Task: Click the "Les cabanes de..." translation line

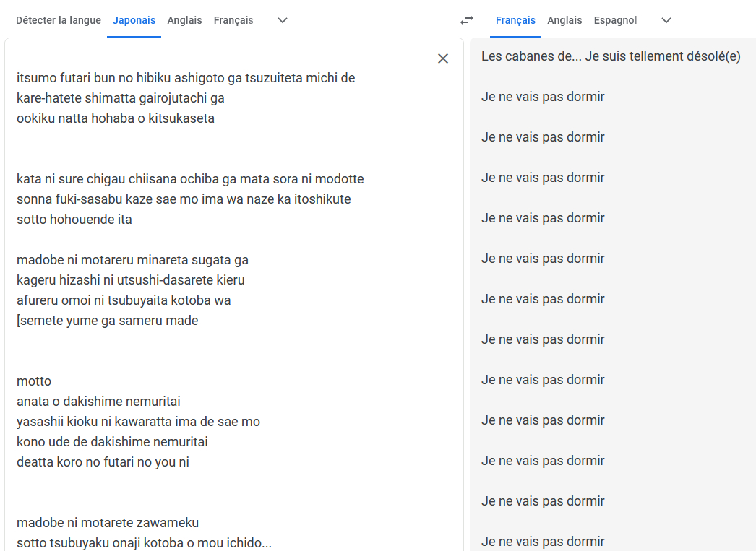Action: 611,56
